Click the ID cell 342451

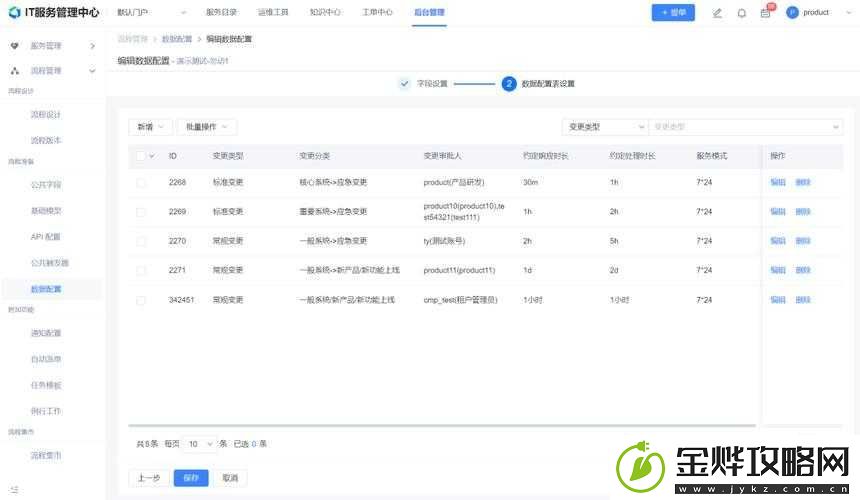[181, 300]
